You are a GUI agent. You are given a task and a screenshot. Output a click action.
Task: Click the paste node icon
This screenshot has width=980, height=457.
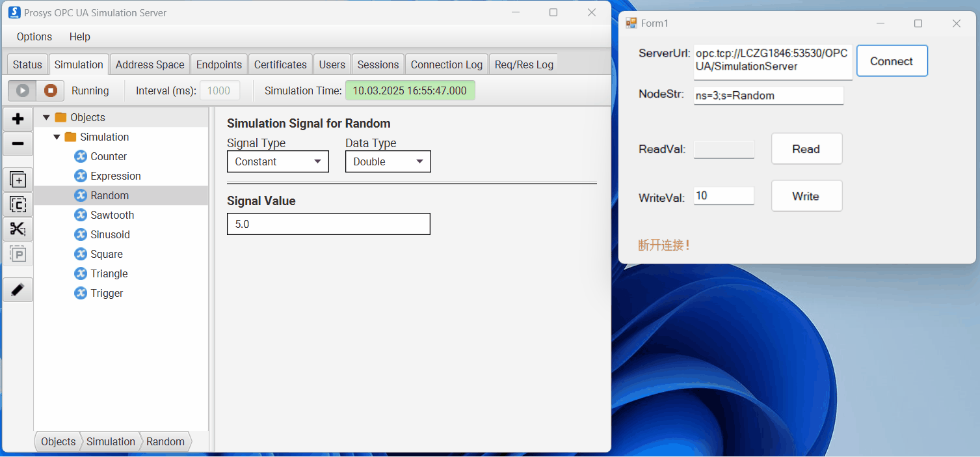tap(18, 254)
